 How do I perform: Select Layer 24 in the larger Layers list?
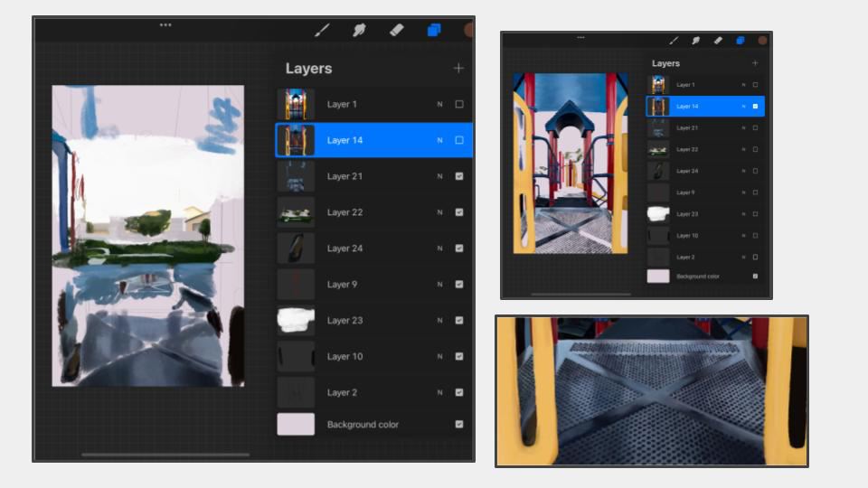[x=362, y=249]
